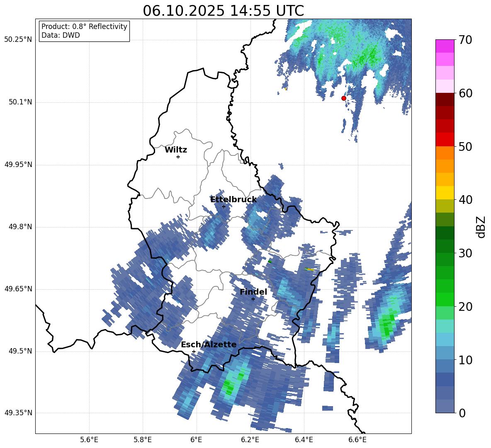Click the 10 tick label on colorbar

pyautogui.click(x=465, y=360)
